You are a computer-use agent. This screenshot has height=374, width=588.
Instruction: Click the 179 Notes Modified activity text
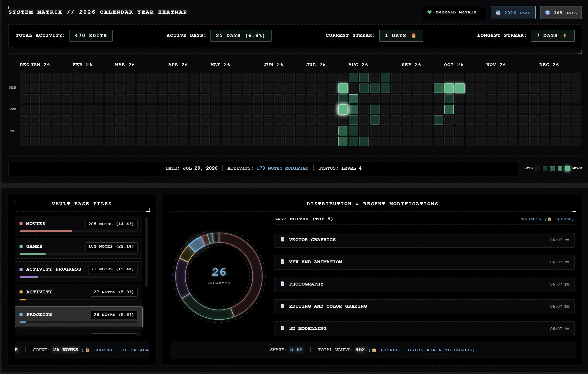282,168
